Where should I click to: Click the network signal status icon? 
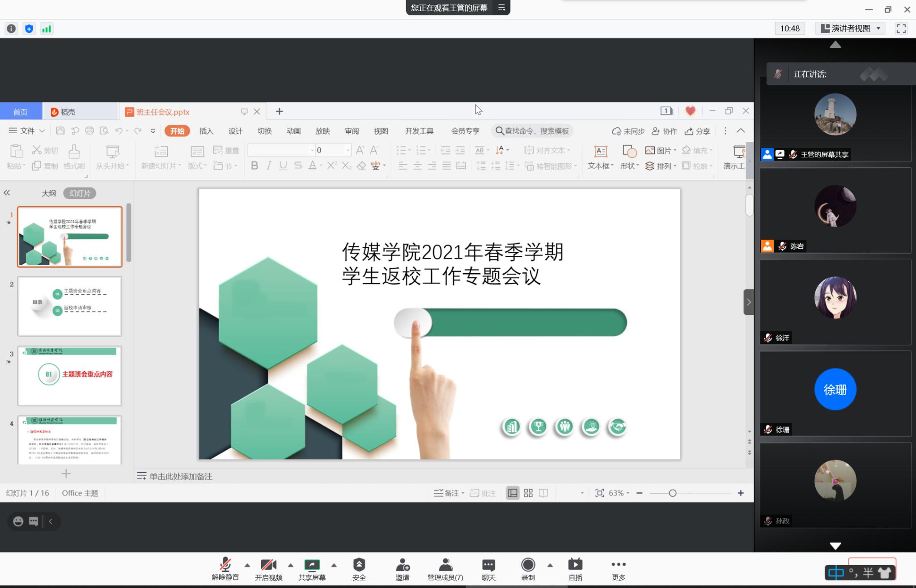pyautogui.click(x=47, y=29)
